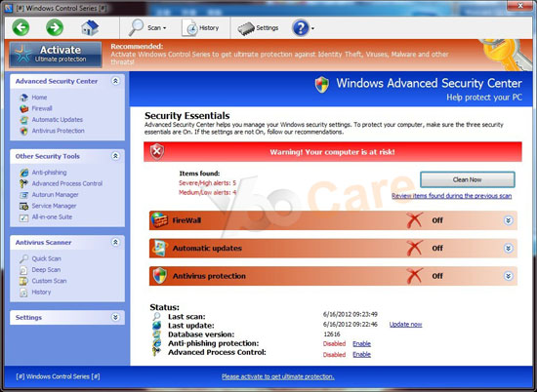This screenshot has width=537, height=392.
Task: Select Home link in sidebar
Action: (x=39, y=98)
